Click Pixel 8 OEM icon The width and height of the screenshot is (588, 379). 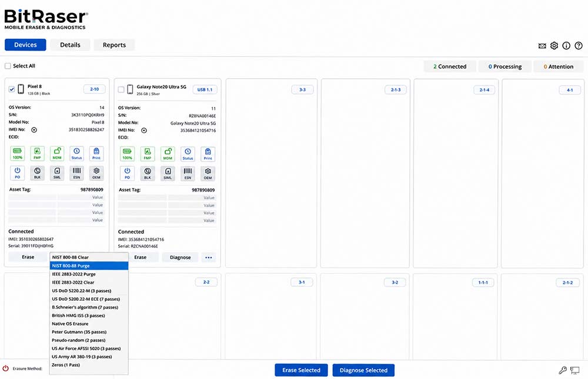96,173
